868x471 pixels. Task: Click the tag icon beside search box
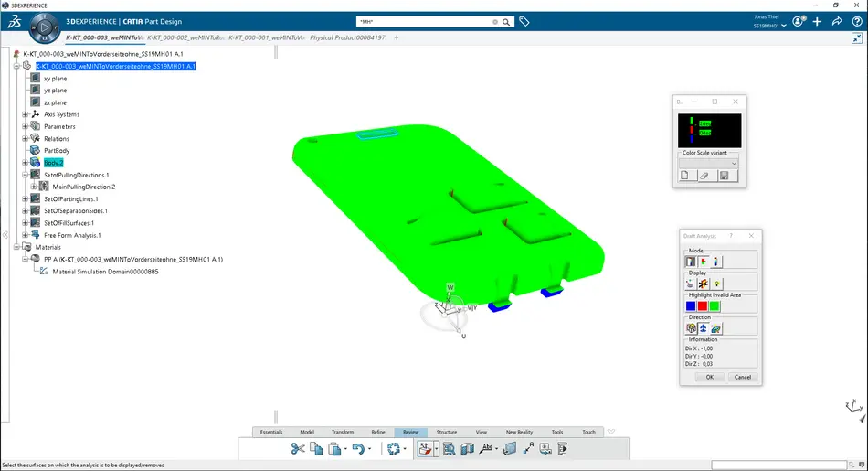(524, 21)
